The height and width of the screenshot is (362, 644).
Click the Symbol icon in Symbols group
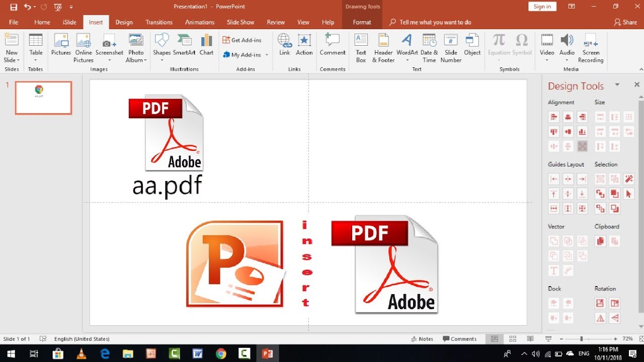coord(522,44)
